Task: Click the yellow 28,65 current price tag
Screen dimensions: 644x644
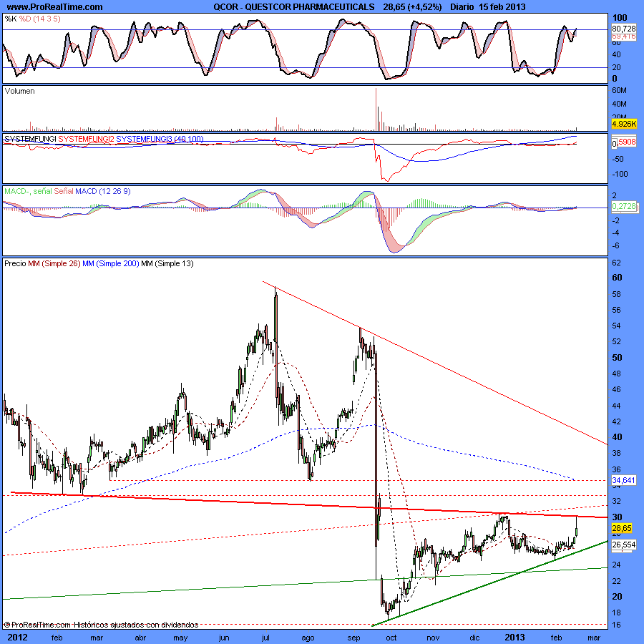Action: [623, 528]
